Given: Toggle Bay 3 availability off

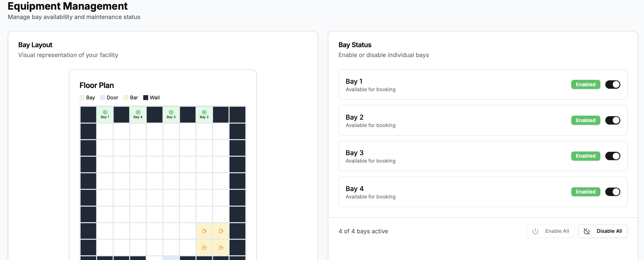Looking at the screenshot, I should [x=613, y=156].
